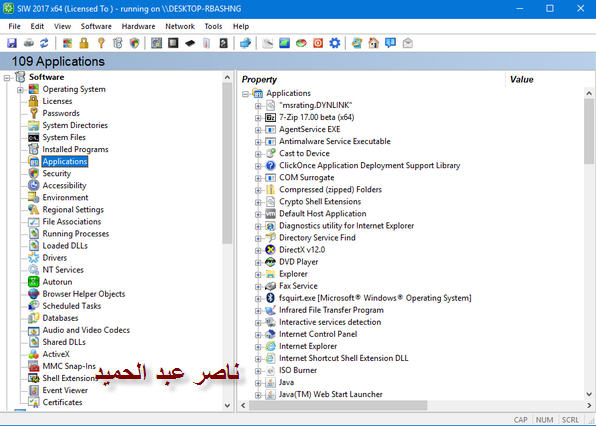
Task: Click the printer icon in the toolbar
Action: [x=29, y=43]
